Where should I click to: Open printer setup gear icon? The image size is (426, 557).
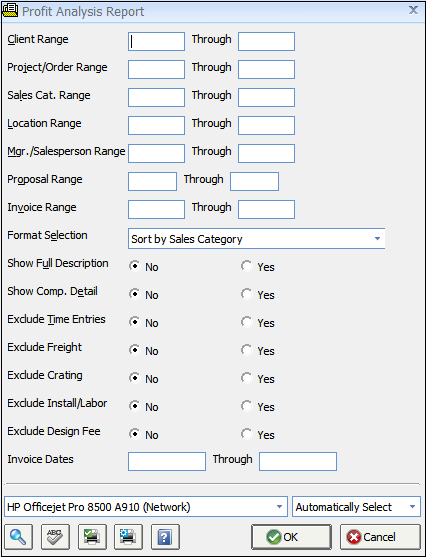128,536
